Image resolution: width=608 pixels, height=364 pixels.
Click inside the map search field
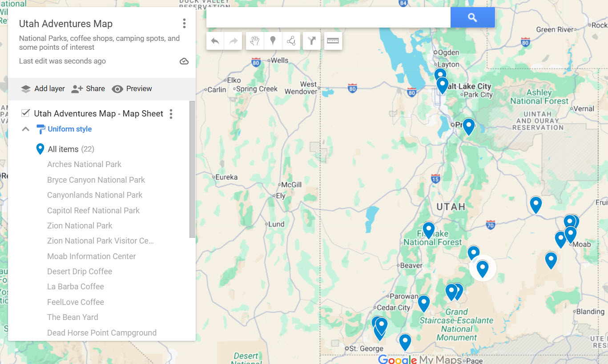(x=328, y=17)
